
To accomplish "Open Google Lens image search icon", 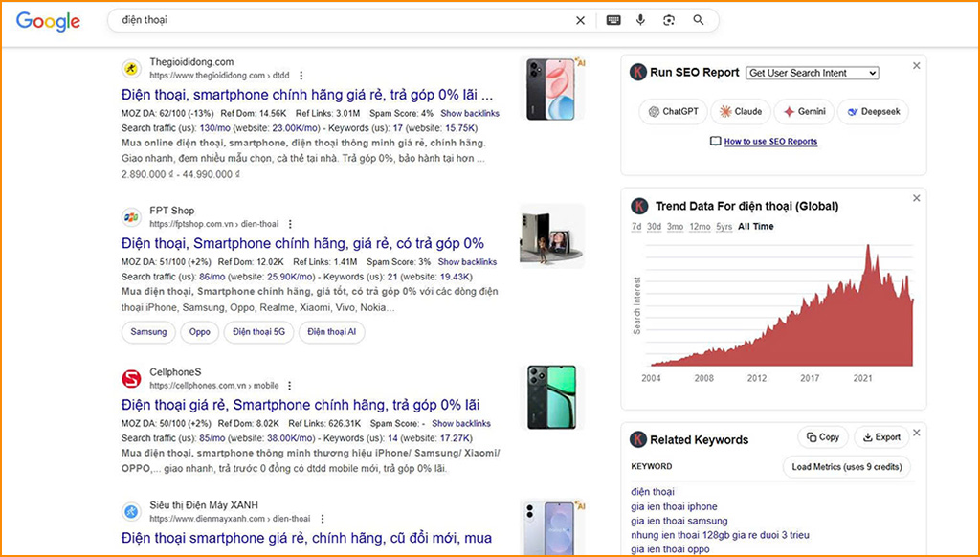I will (669, 21).
